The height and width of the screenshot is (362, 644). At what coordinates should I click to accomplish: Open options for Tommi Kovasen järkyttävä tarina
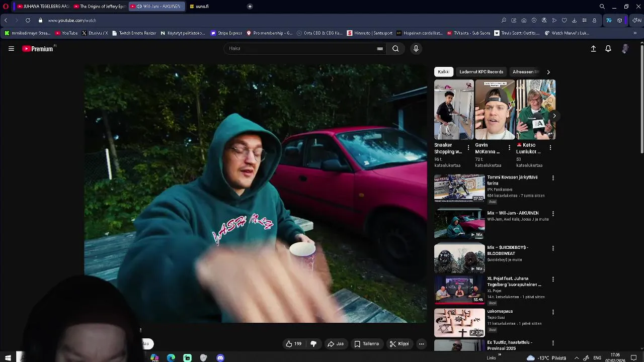coord(553,178)
